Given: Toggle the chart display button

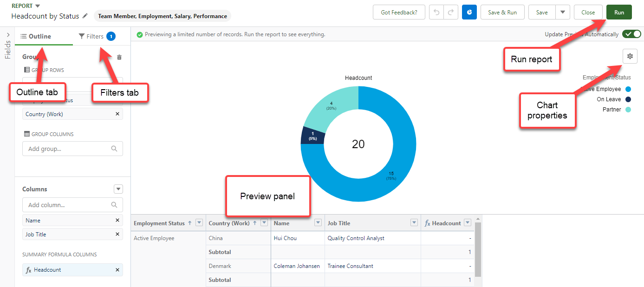Looking at the screenshot, I should point(469,13).
